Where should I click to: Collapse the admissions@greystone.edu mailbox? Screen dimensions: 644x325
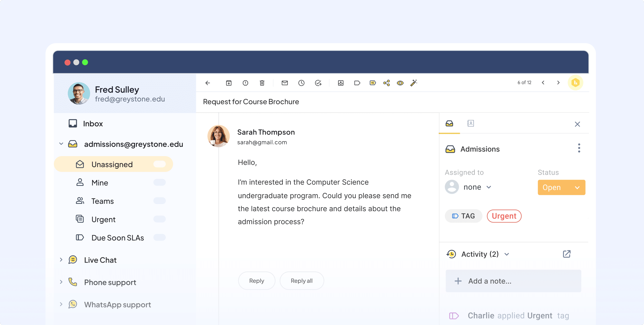(61, 144)
